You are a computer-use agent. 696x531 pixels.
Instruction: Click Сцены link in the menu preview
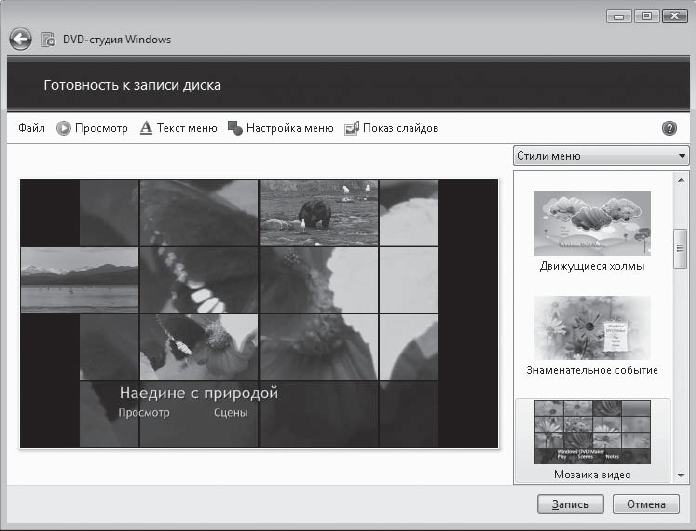231,413
